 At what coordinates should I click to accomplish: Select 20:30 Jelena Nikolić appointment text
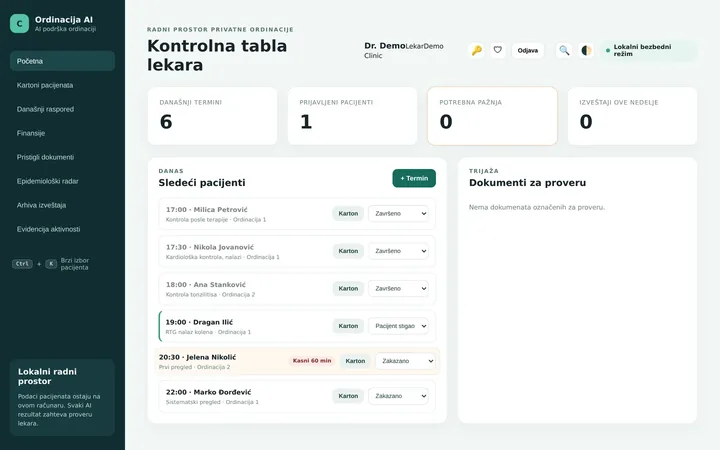[197, 357]
